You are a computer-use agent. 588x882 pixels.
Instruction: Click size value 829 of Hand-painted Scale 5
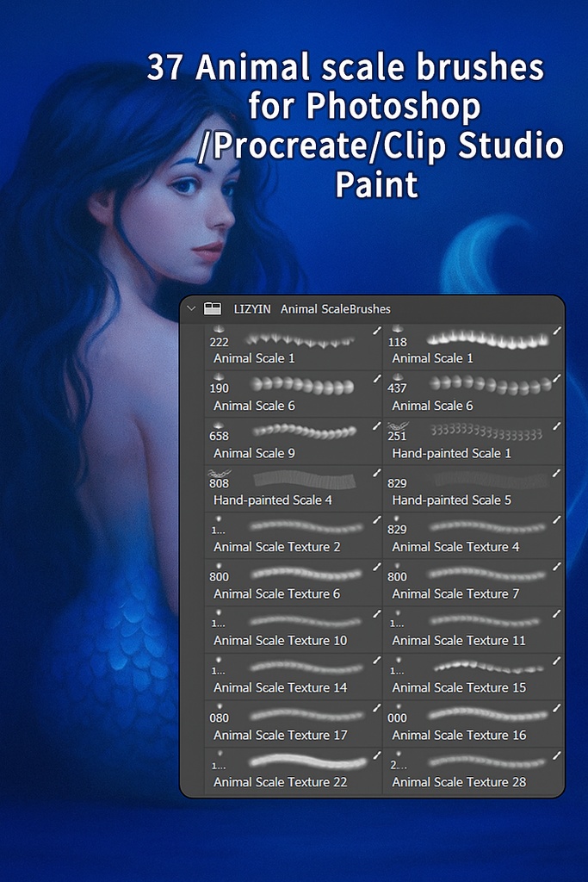click(397, 484)
